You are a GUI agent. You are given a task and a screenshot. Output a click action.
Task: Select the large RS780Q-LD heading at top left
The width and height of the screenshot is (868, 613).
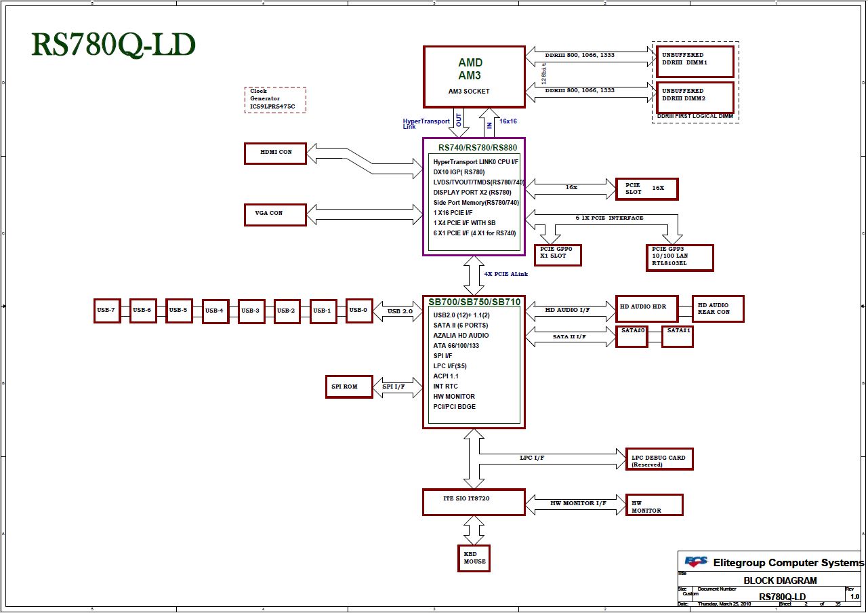tap(114, 44)
